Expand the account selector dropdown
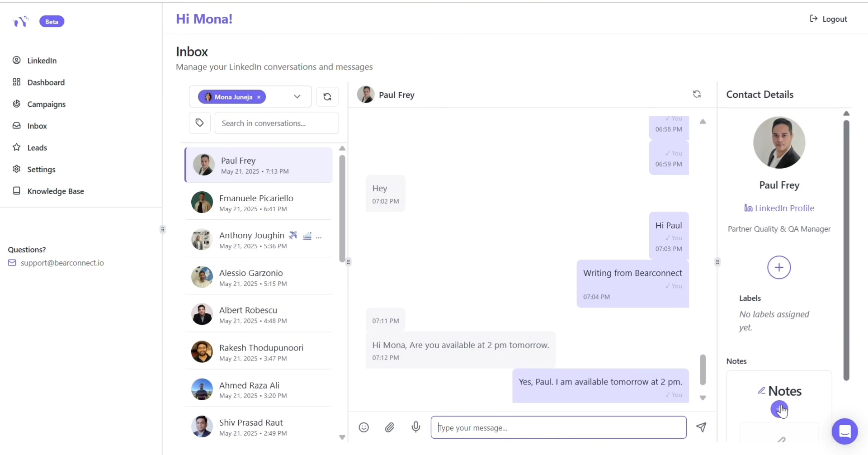Viewport: 868px width, 455px height. pos(297,97)
